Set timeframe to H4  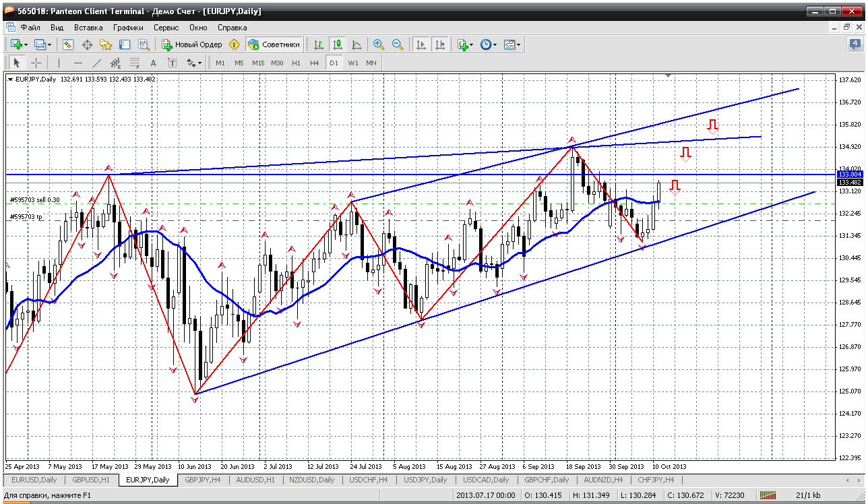click(314, 63)
